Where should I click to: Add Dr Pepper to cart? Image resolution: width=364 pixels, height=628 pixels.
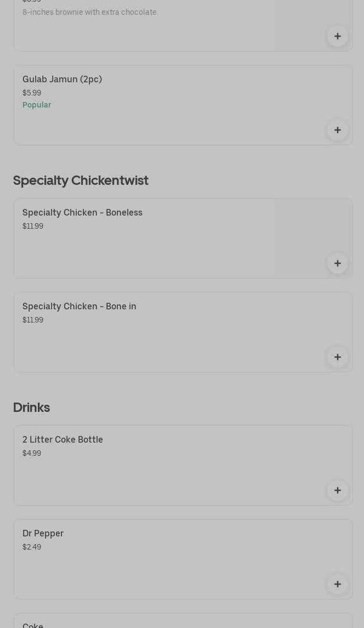pyautogui.click(x=338, y=584)
